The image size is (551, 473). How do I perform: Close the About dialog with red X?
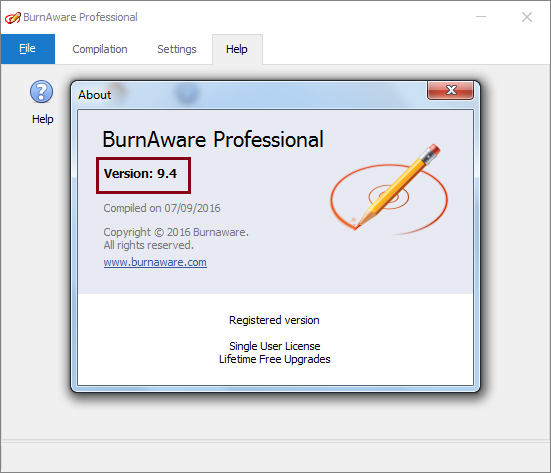tap(450, 91)
